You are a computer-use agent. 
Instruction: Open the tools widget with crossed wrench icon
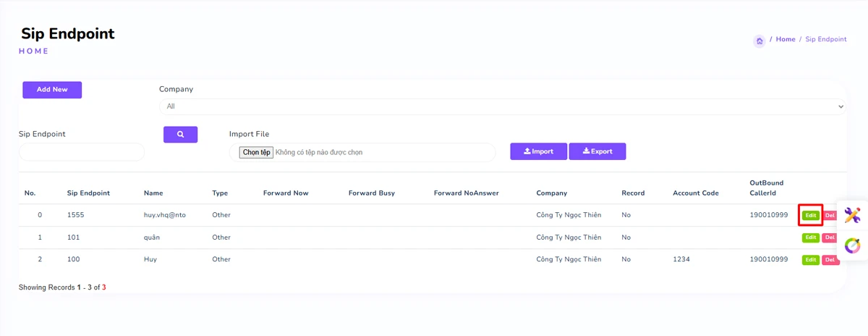point(852,215)
